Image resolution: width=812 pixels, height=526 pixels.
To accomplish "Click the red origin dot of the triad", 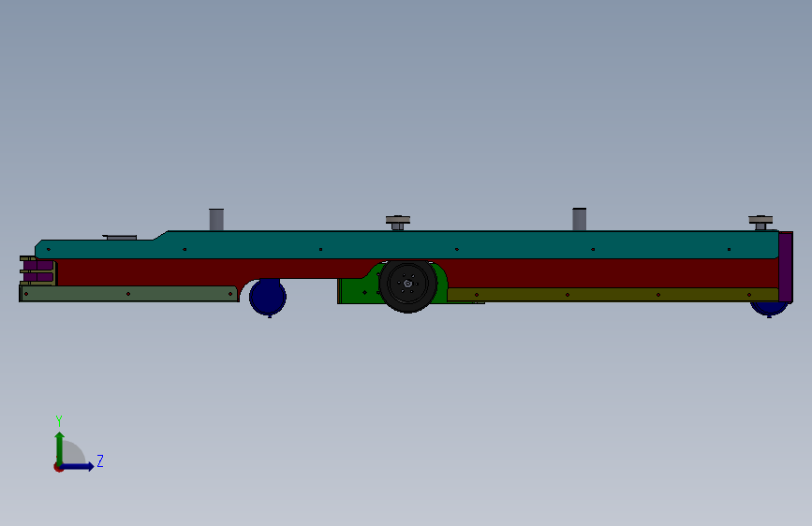I will tap(58, 467).
